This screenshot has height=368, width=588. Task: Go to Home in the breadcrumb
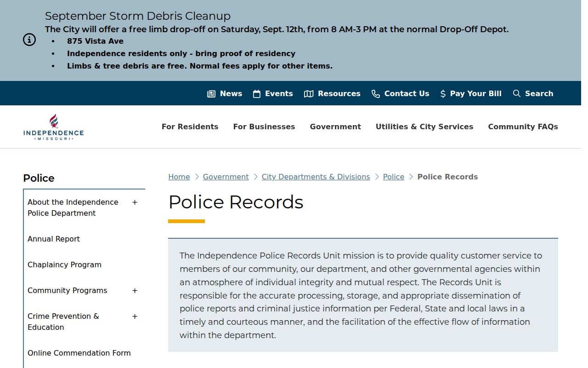(179, 177)
